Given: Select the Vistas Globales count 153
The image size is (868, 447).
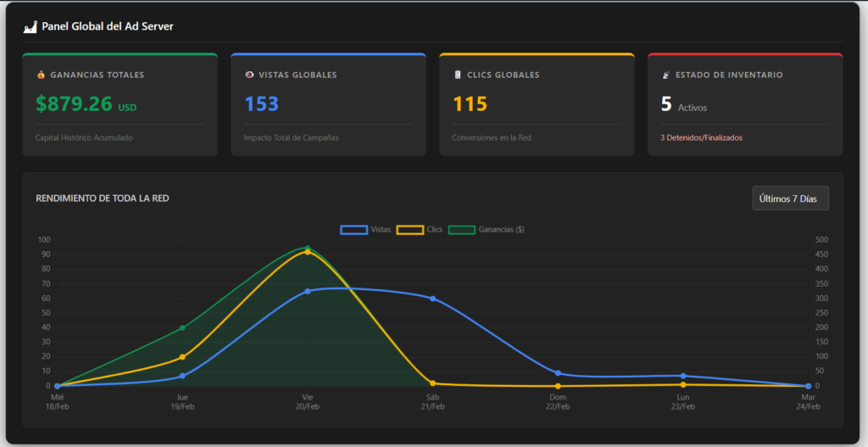Looking at the screenshot, I should pyautogui.click(x=261, y=104).
